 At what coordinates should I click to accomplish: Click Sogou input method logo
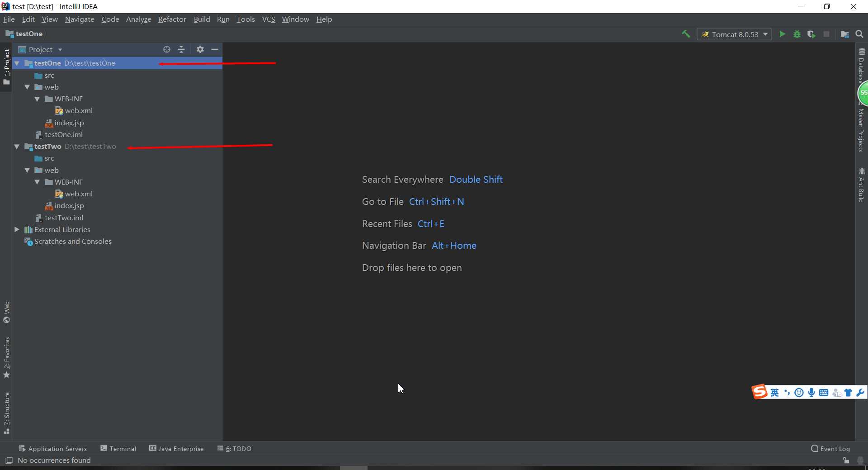759,392
